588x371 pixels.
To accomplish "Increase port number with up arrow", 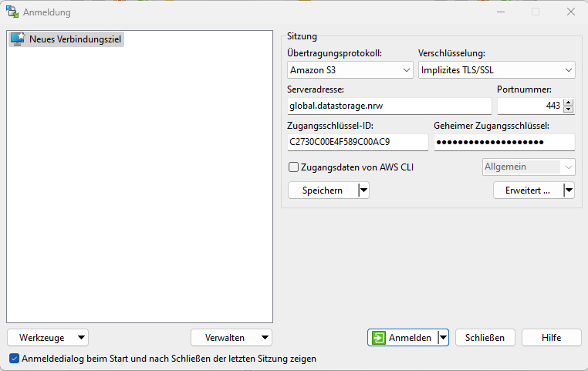I will pos(569,103).
